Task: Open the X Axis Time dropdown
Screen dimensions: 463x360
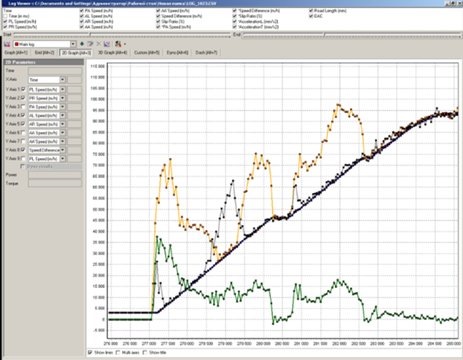Action: [x=62, y=80]
